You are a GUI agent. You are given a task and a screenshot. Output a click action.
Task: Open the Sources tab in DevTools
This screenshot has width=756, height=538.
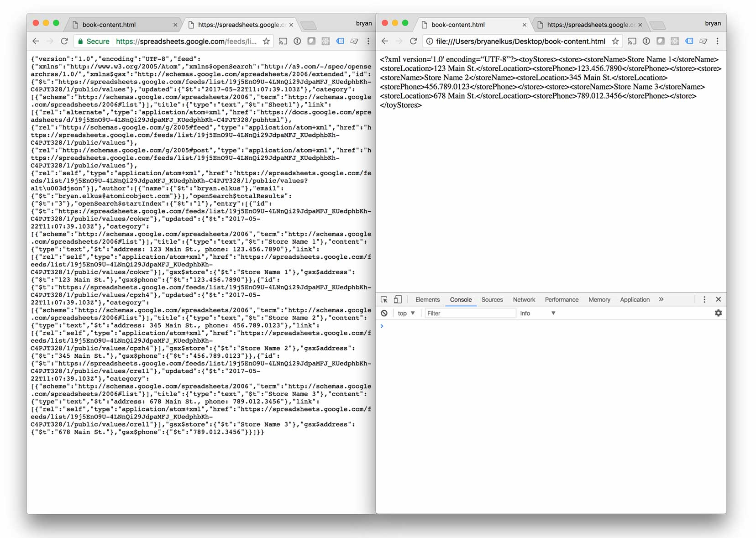coord(492,300)
